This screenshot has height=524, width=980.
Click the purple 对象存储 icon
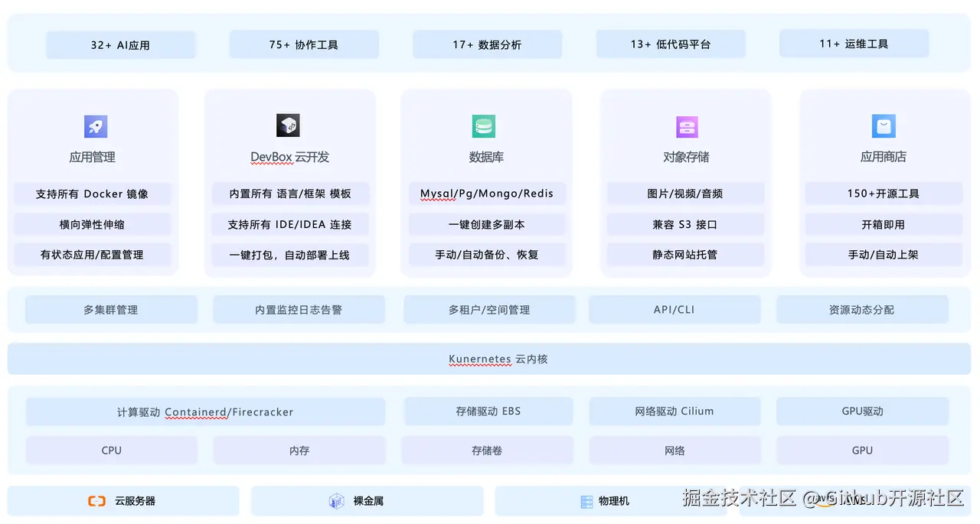click(x=687, y=126)
